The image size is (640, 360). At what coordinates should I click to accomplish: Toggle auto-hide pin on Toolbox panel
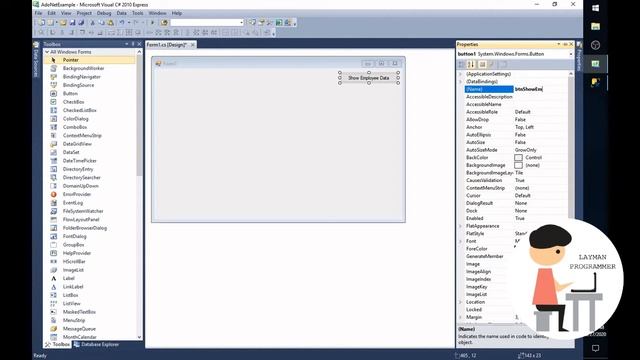point(133,44)
